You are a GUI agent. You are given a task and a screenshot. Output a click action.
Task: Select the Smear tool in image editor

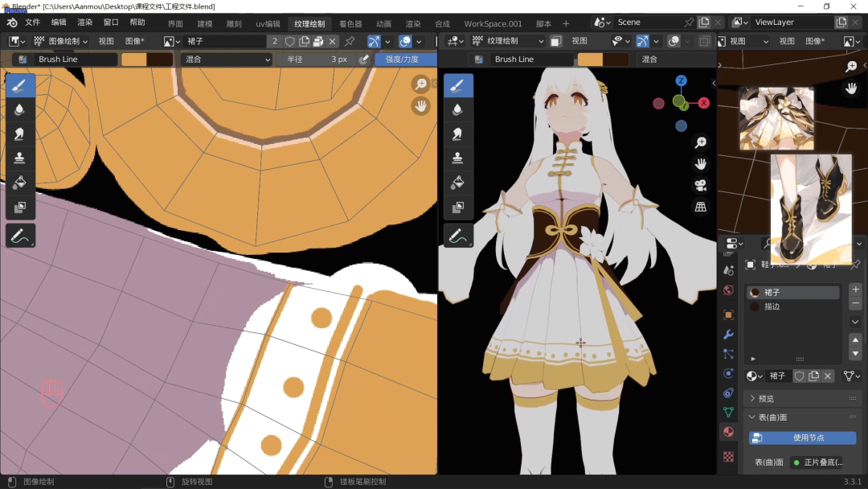click(20, 134)
